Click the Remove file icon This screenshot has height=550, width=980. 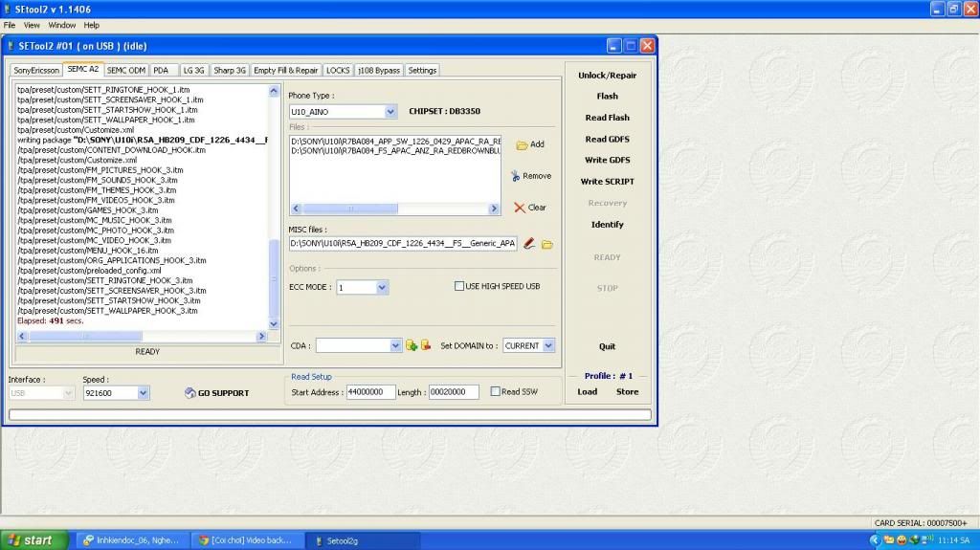pyautogui.click(x=516, y=176)
